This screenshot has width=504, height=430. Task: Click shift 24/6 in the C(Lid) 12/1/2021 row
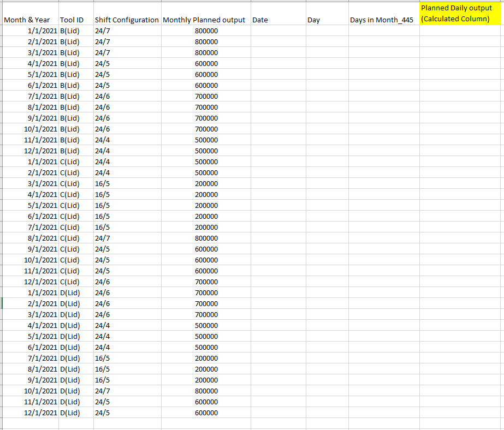pos(128,282)
